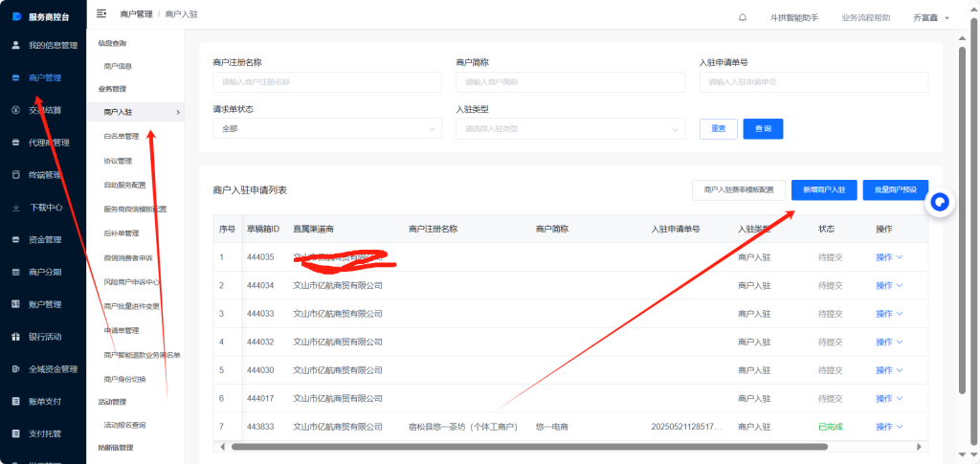Screen dimensions: 980x464
Task: Click the 账单支付 sidebar icon
Action: coord(16,401)
